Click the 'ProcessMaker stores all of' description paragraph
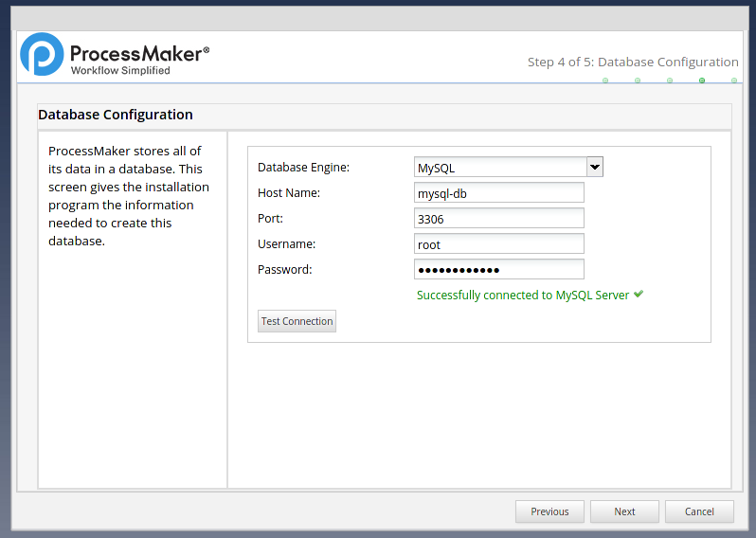The height and width of the screenshot is (538, 756). (x=129, y=196)
